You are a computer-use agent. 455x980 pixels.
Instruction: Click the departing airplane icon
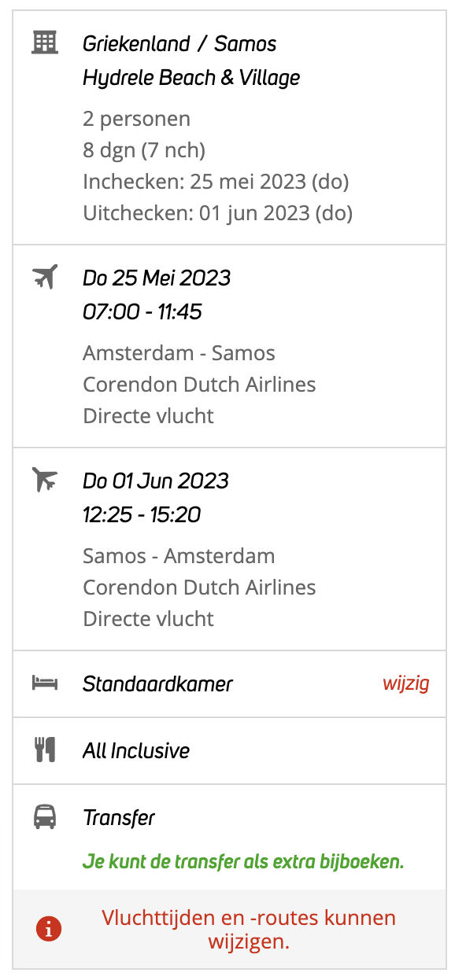[x=45, y=277]
